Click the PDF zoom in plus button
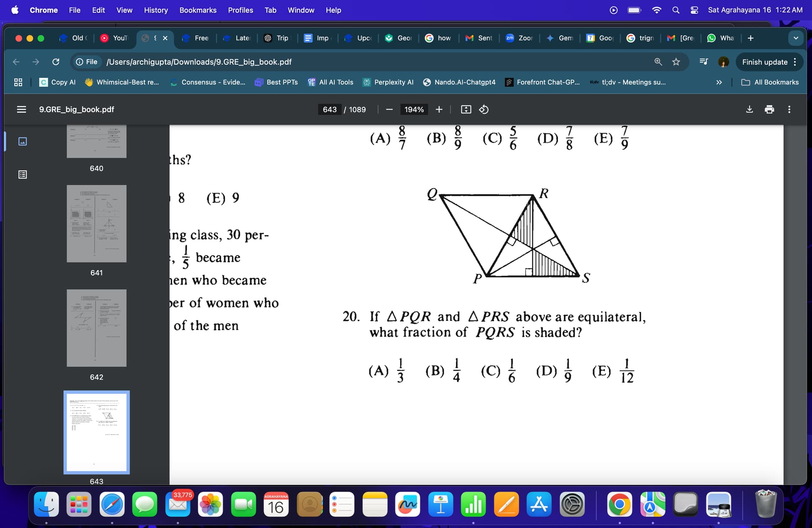The height and width of the screenshot is (528, 812). 439,109
